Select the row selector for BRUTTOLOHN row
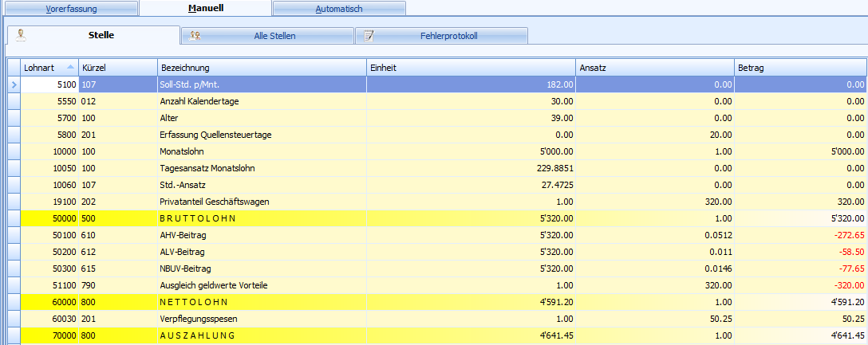This screenshot has width=868, height=345. tap(13, 218)
